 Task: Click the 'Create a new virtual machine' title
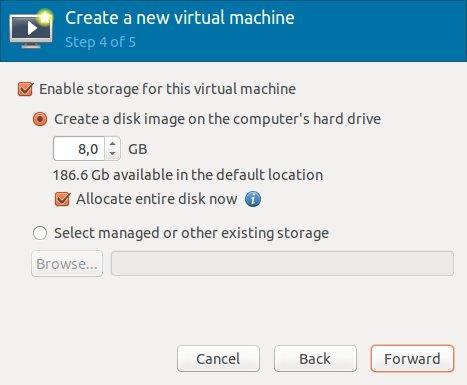tap(180, 18)
